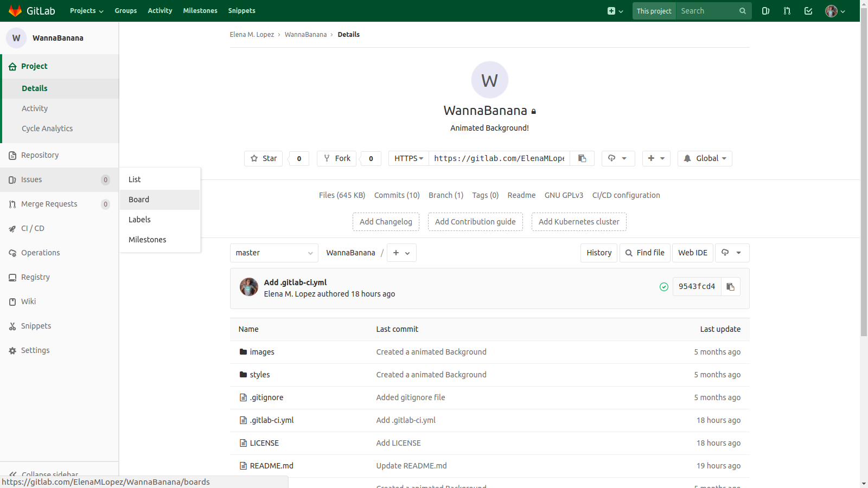This screenshot has height=488, width=868.
Task: Open the new item plus icon in top bar
Action: click(615, 11)
